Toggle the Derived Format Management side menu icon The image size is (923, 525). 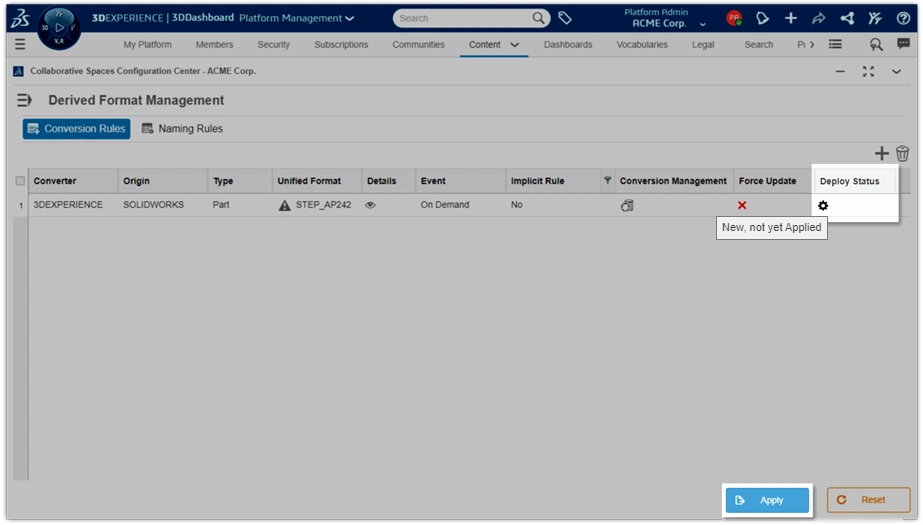[24, 101]
